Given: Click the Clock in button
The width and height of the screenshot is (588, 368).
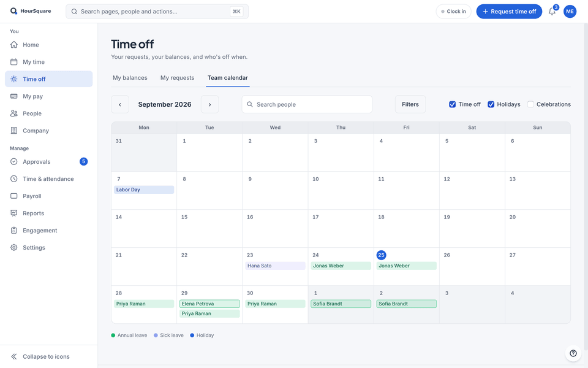Looking at the screenshot, I should [453, 12].
